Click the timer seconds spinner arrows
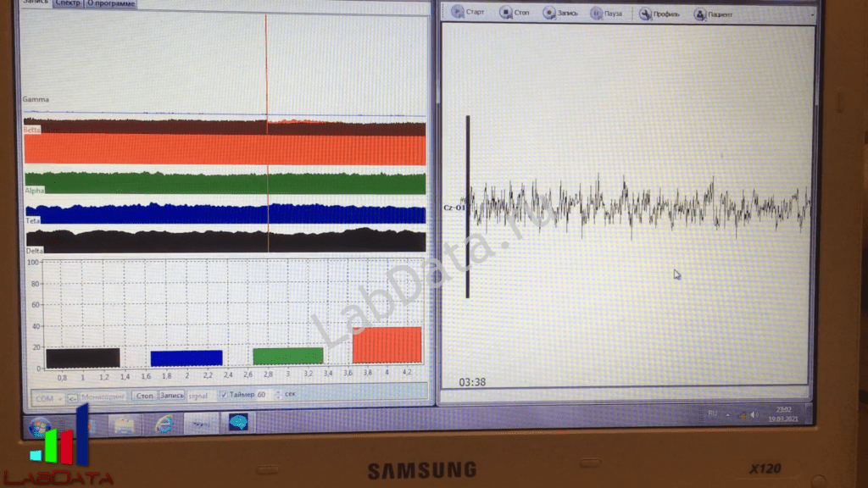 (x=277, y=394)
